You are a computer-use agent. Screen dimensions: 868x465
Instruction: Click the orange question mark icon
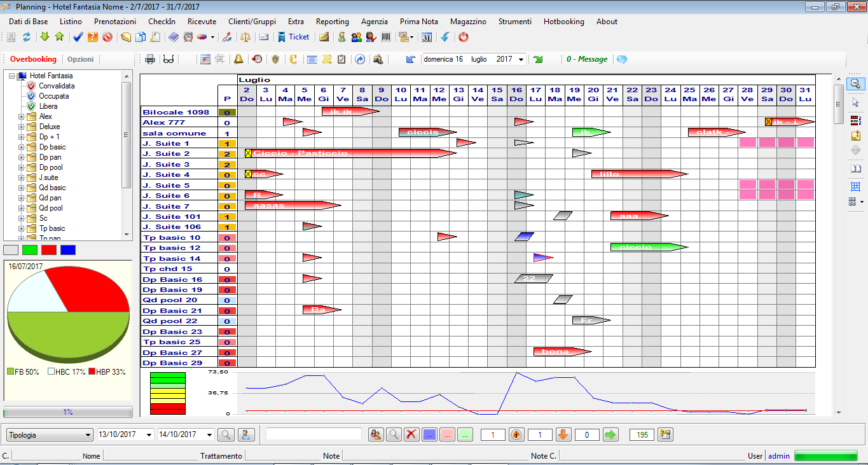tap(93, 37)
